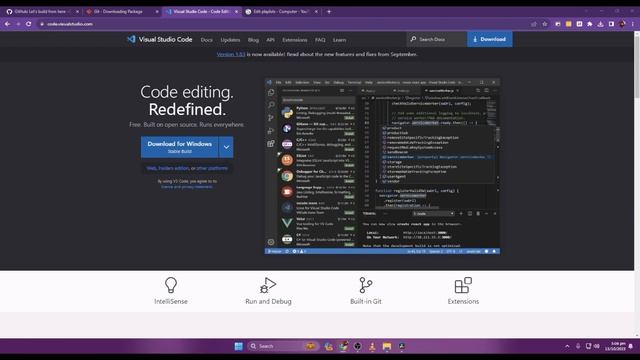Open File Explorer from the taskbar

387,347
